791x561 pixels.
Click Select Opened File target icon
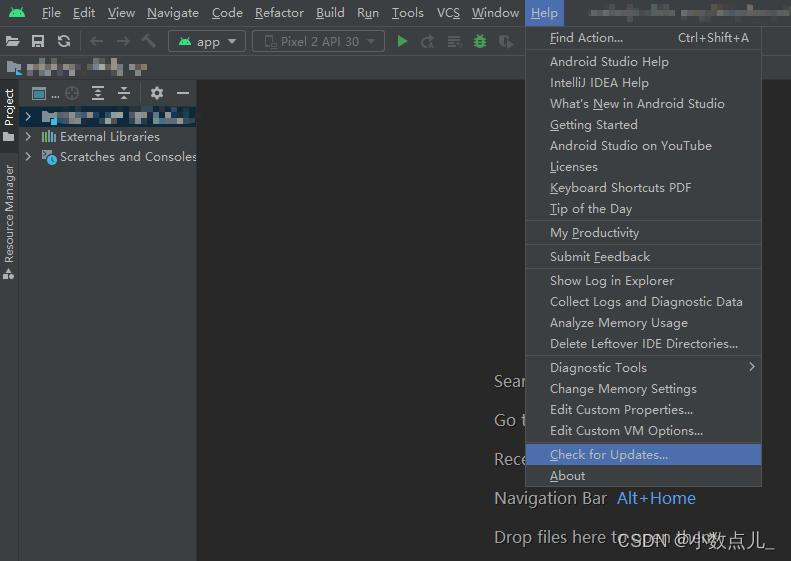click(72, 93)
